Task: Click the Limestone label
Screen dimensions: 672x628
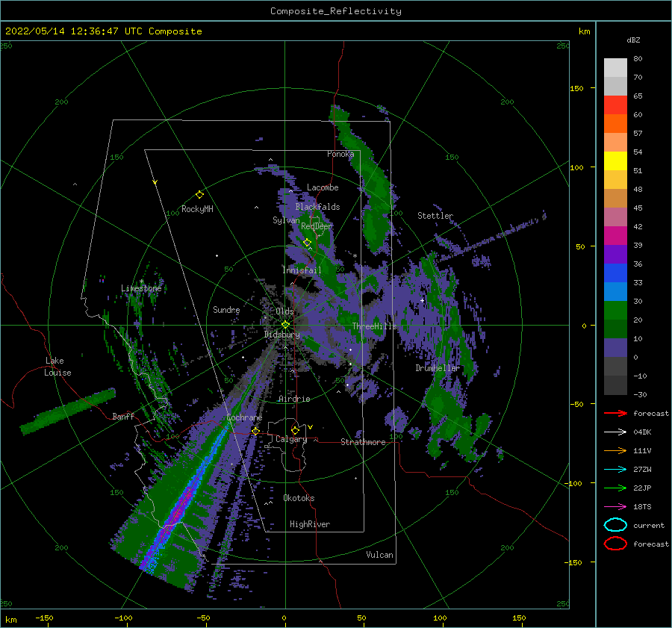Action: click(x=141, y=288)
